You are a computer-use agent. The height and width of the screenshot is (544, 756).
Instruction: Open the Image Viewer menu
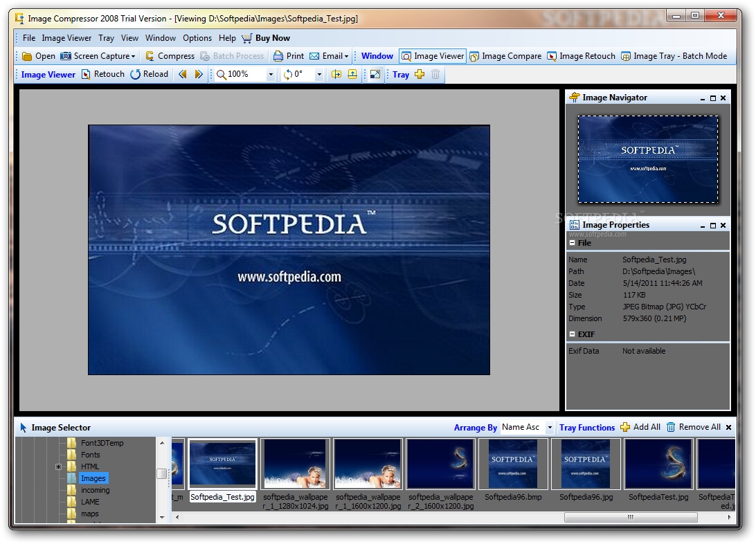tap(66, 38)
